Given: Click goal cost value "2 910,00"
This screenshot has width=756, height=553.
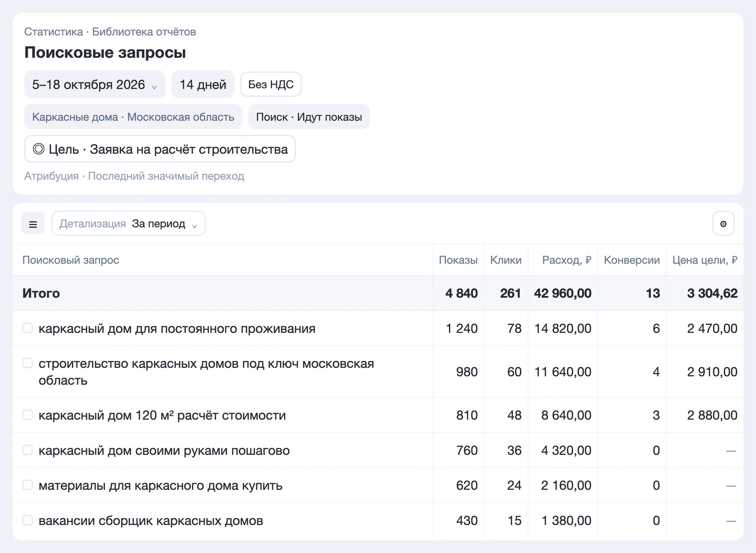Looking at the screenshot, I should point(713,372).
